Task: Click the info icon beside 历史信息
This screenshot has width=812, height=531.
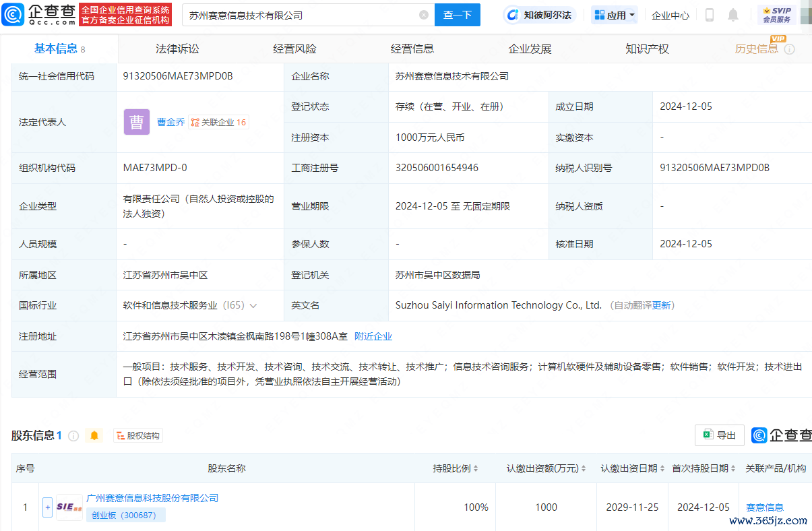Action: point(790,49)
